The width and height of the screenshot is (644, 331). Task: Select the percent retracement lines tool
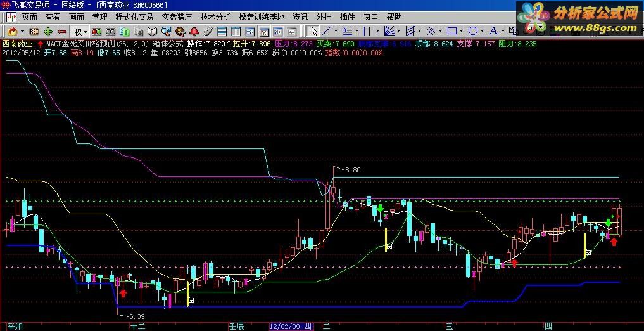coord(348,31)
